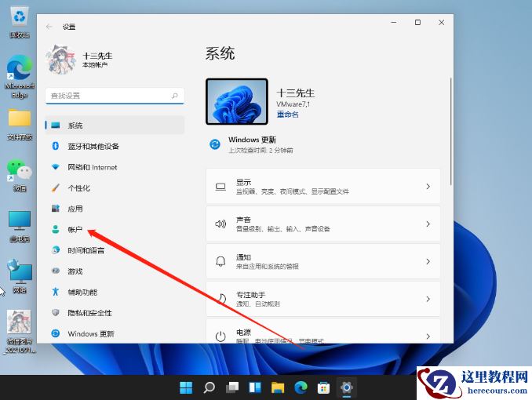Open 个性化 settings
This screenshot has width=532, height=400.
pyautogui.click(x=115, y=188)
